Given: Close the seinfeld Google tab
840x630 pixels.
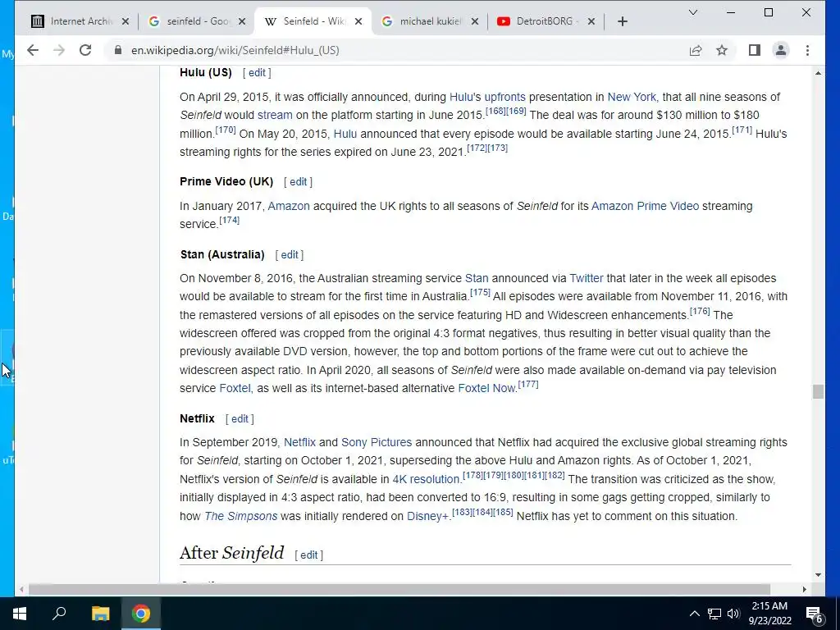Looking at the screenshot, I should 242,21.
